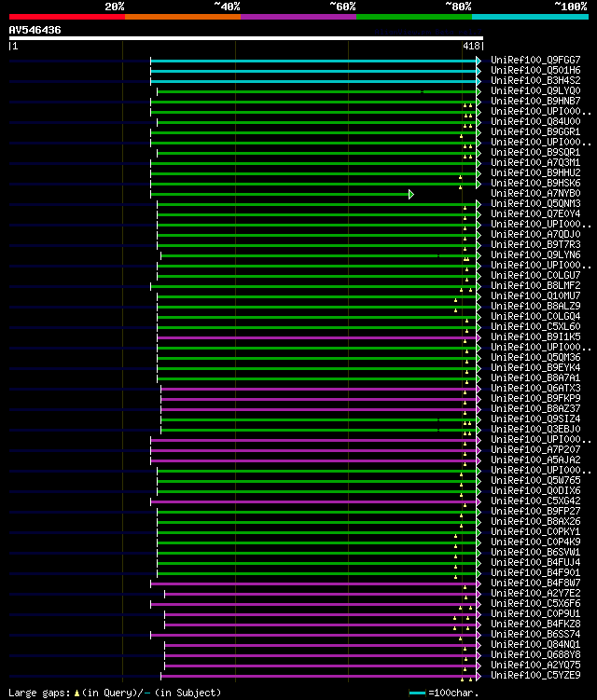Click the UniRef100_B9SQR1 label
Viewport: 597px width, 700px height.
click(535, 152)
